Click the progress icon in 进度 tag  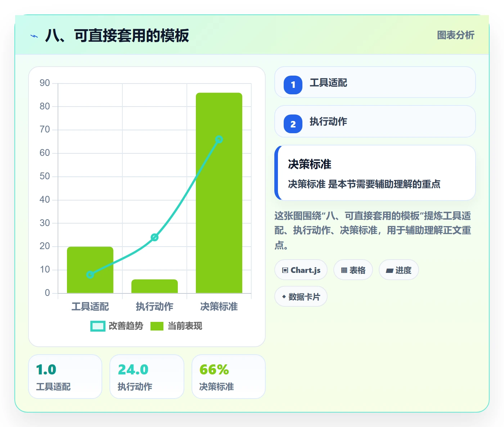(x=390, y=270)
